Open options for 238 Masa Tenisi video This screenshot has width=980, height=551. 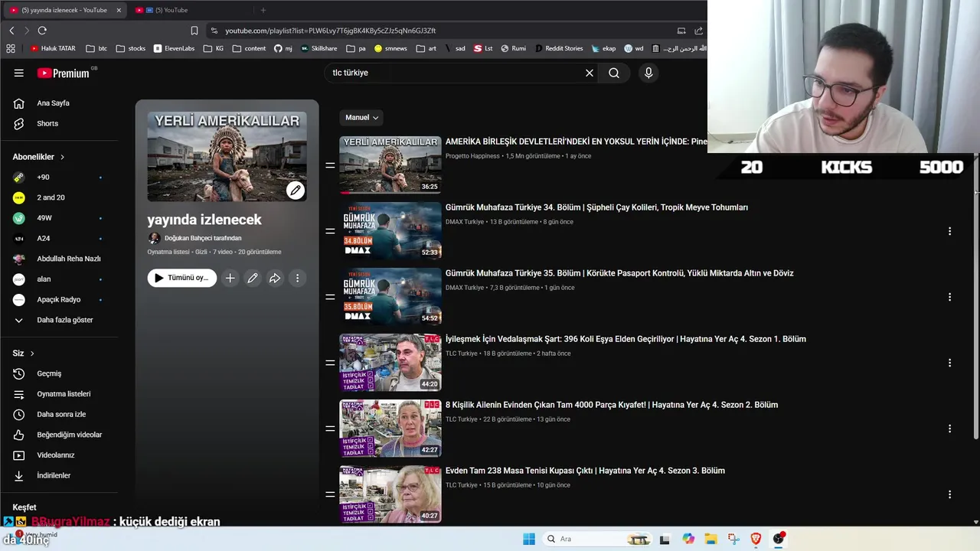(949, 494)
